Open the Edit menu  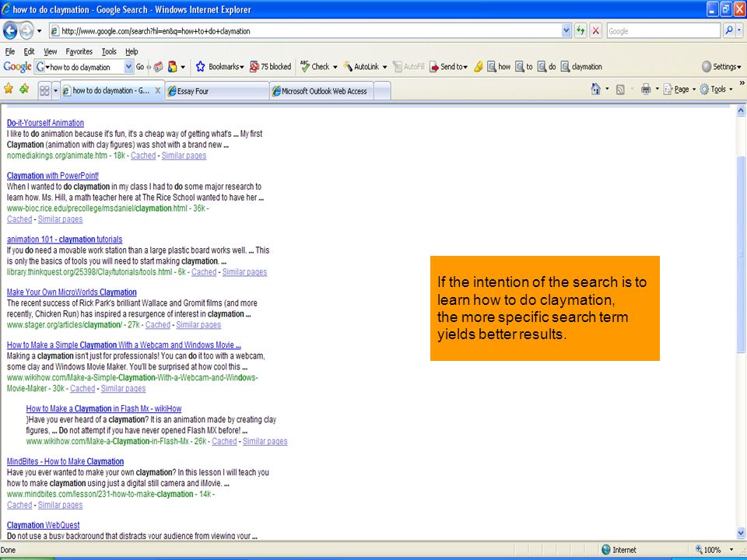click(29, 51)
